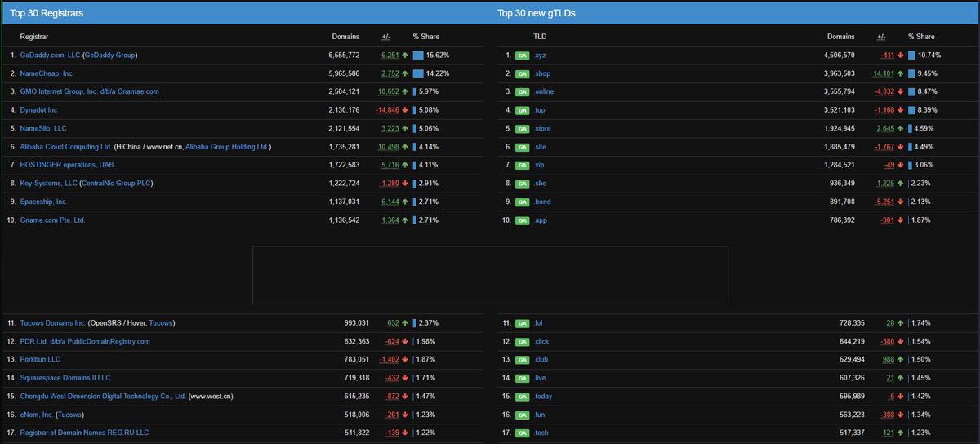This screenshot has height=444, width=980.
Task: Open the HOSTINGER operations, UAB link
Action: 66,165
